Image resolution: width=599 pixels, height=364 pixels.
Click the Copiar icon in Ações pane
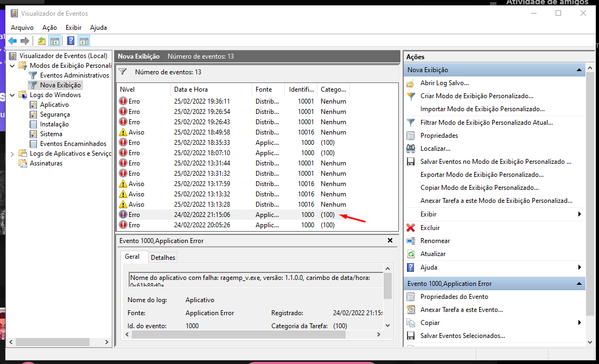click(x=411, y=323)
